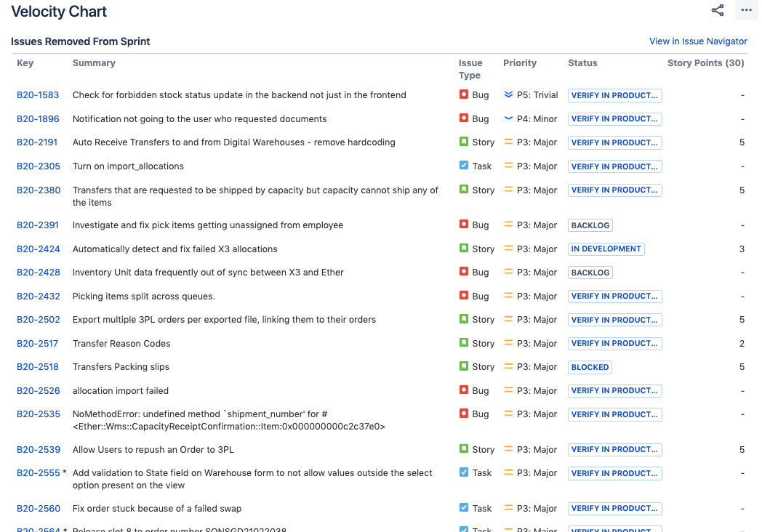Click the Story Points (30) column header

point(705,63)
